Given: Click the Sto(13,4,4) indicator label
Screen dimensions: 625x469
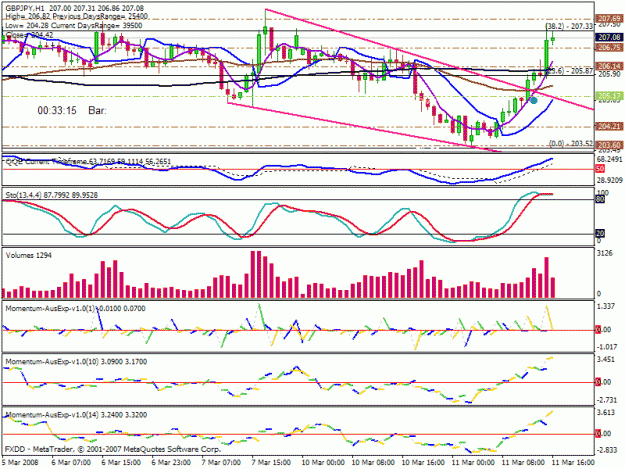Looking at the screenshot, I should coord(52,195).
